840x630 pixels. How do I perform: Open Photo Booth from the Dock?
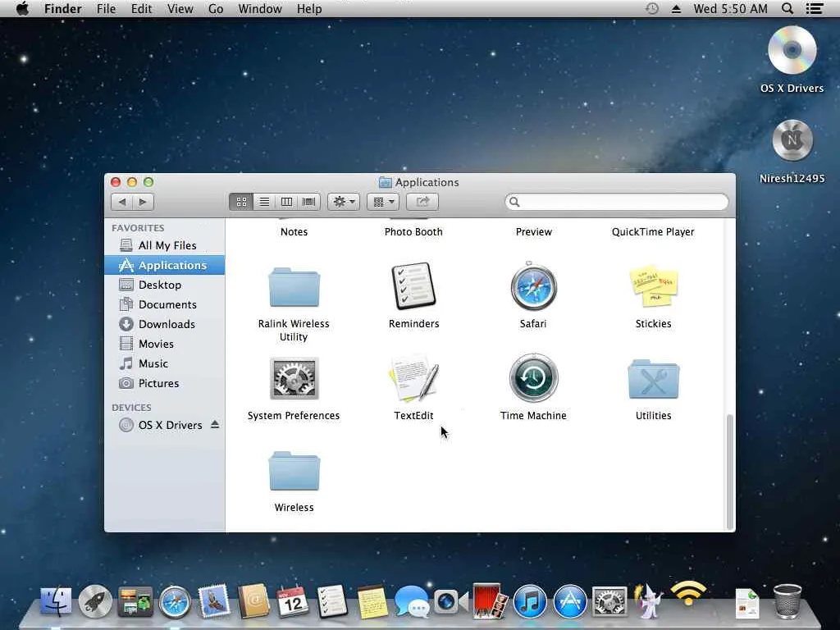click(x=490, y=601)
